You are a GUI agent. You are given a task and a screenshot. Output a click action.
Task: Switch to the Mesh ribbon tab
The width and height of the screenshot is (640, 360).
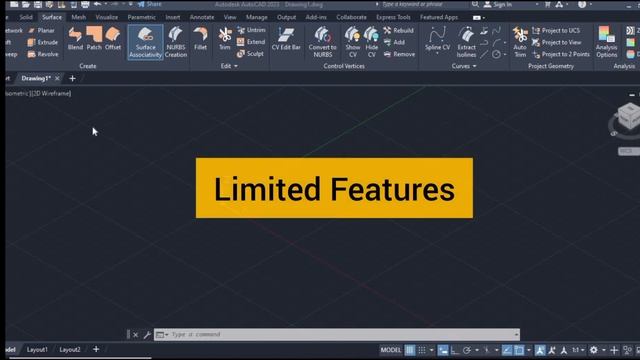tap(78, 17)
